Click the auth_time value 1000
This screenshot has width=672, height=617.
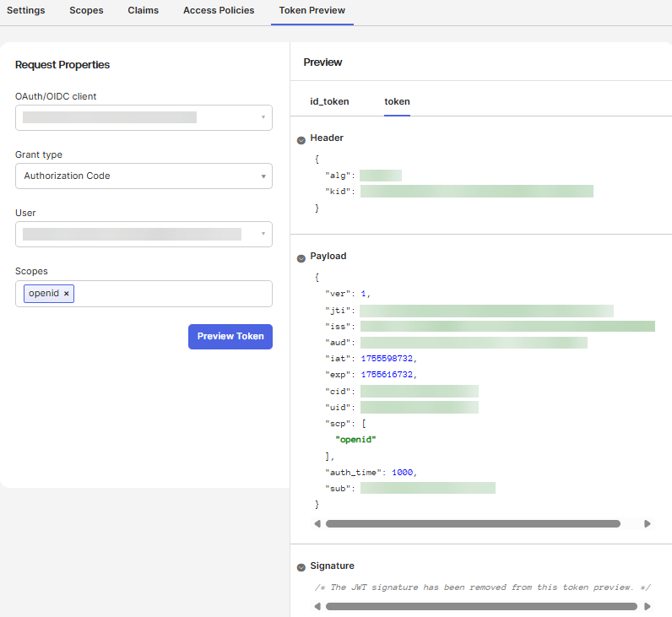pos(403,472)
